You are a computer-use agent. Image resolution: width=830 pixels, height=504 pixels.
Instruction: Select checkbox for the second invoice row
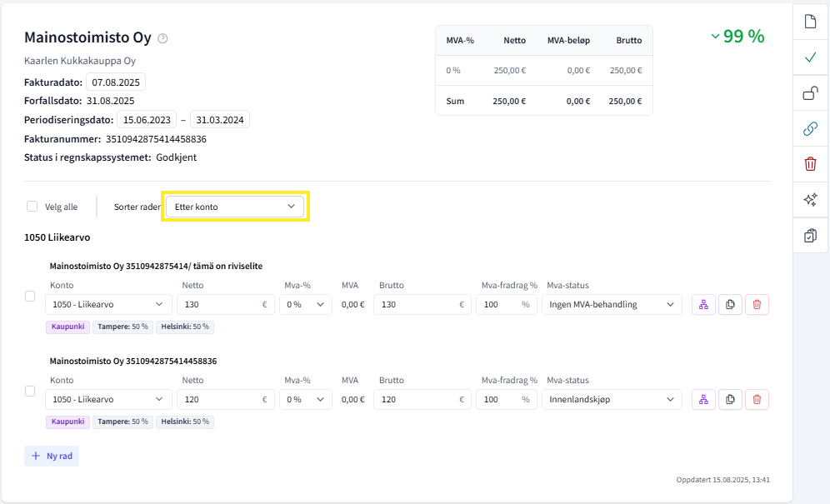30,391
